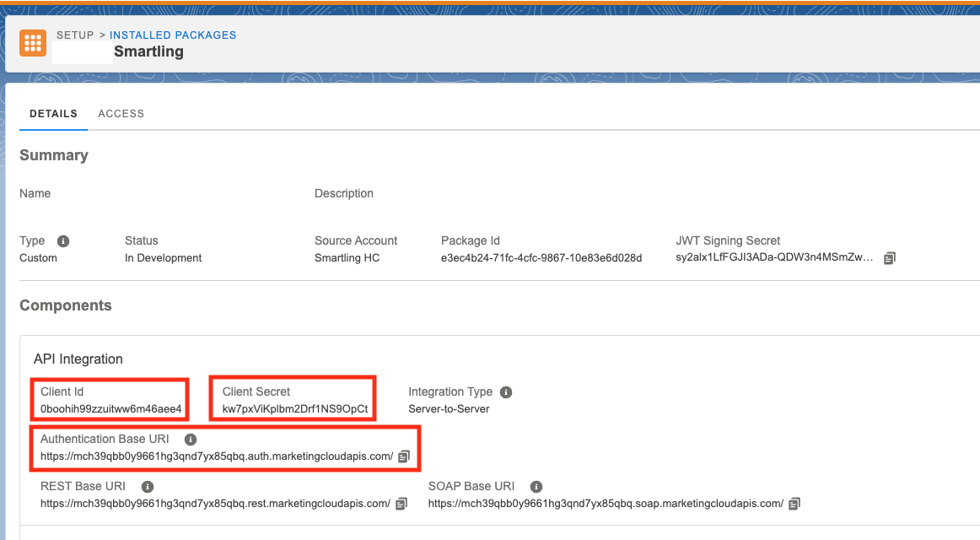
Task: Copy the JWT Signing Secret value
Action: pyautogui.click(x=890, y=258)
